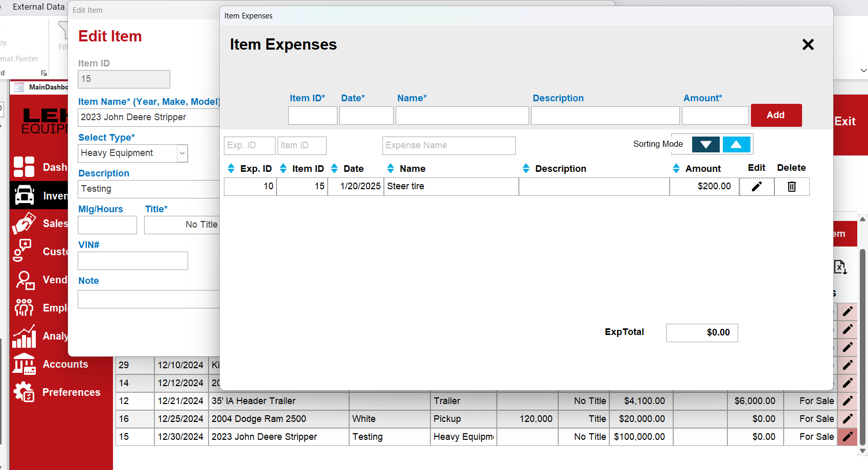Viewport: 868px width, 470px height.
Task: Edit the item ID 29 row pencil
Action: (848, 365)
